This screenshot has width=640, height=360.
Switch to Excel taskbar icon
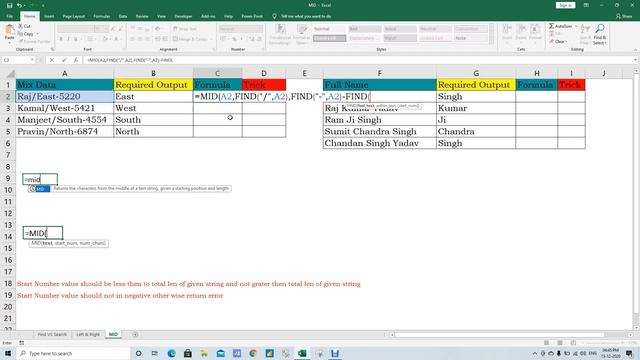click(x=302, y=353)
